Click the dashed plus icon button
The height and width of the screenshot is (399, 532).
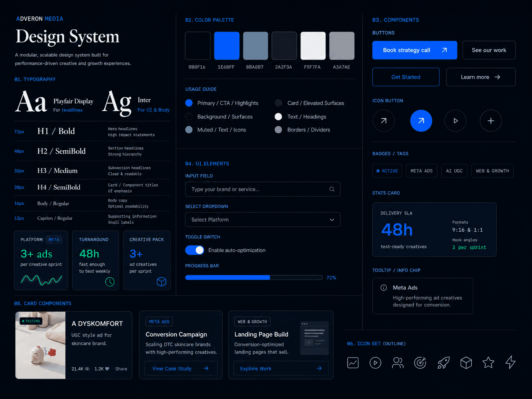pos(491,121)
